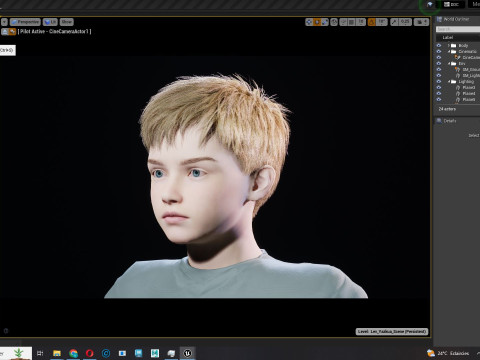Open the rotation snap angle value
This screenshot has width=480, height=360.
382,22
